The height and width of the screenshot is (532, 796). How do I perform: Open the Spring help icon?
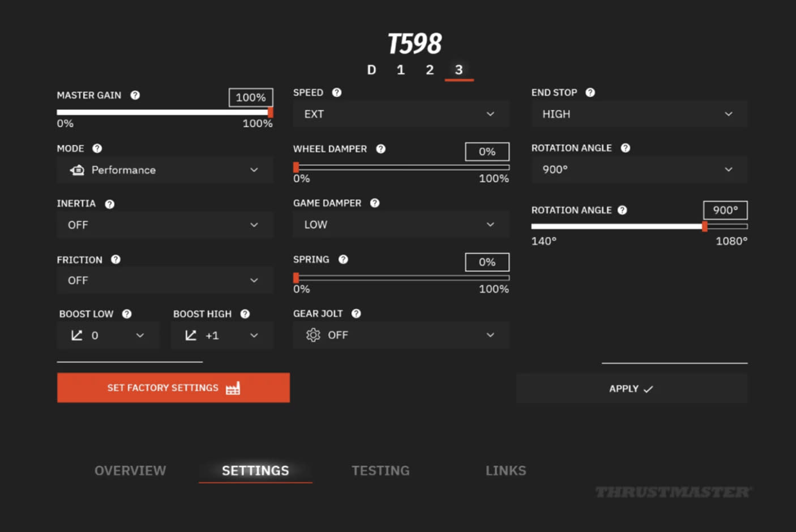click(343, 259)
